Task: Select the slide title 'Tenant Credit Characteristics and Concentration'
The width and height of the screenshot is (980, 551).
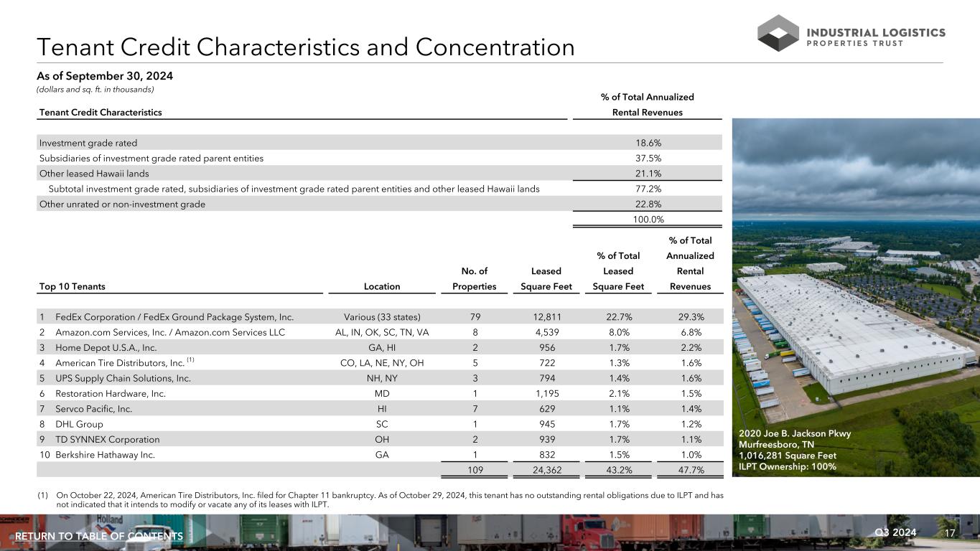Action: click(306, 47)
